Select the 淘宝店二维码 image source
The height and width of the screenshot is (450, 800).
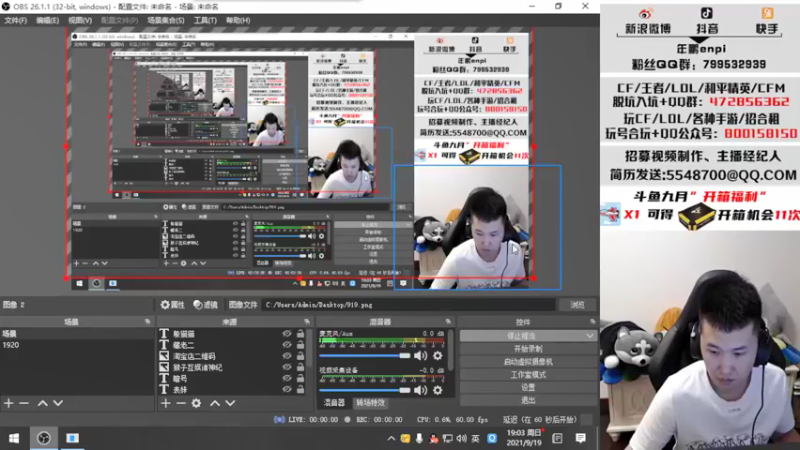194,356
